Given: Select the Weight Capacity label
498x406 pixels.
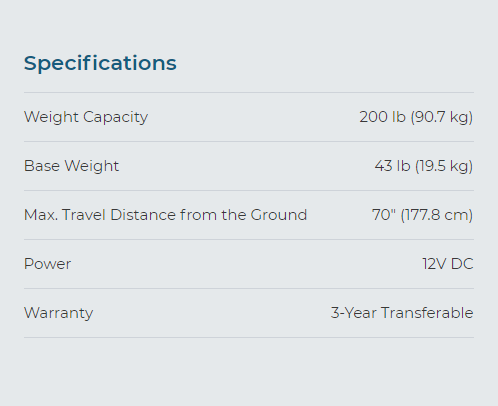Looking at the screenshot, I should coord(86,117).
